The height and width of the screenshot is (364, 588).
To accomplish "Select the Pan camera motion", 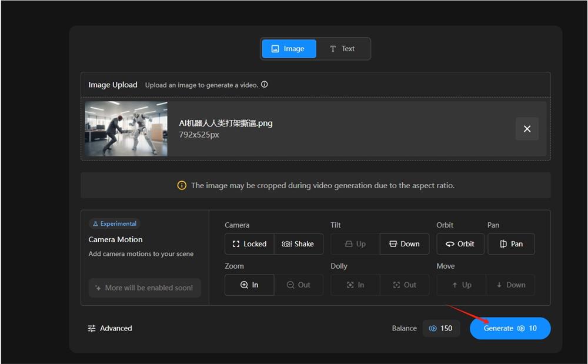I will (511, 243).
